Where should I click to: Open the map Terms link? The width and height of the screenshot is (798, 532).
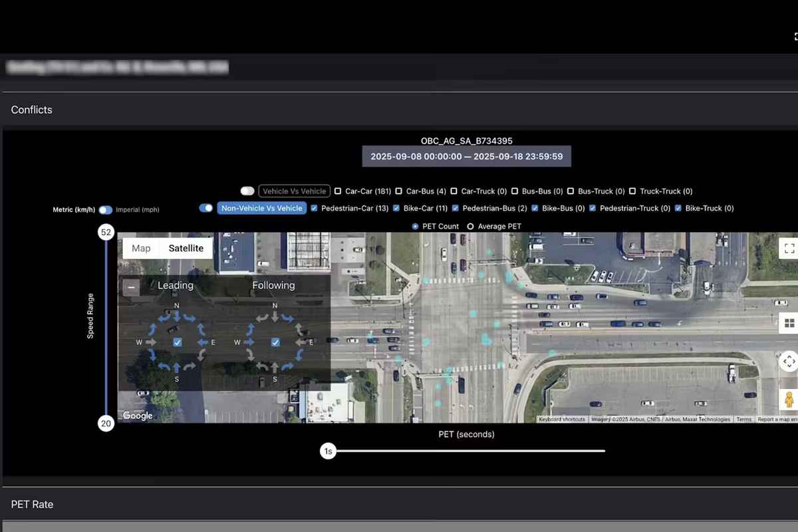(743, 420)
